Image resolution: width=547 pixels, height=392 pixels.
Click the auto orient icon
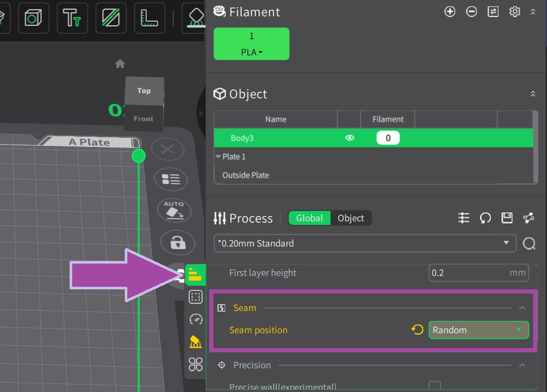pos(174,210)
